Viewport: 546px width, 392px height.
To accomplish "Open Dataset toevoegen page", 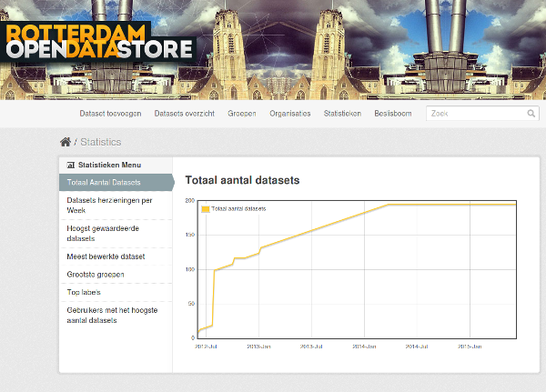I will click(x=110, y=114).
